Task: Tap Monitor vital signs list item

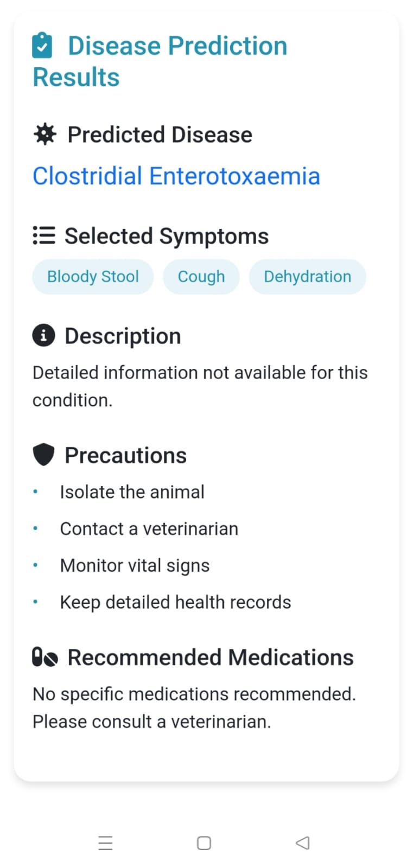Action: click(135, 566)
